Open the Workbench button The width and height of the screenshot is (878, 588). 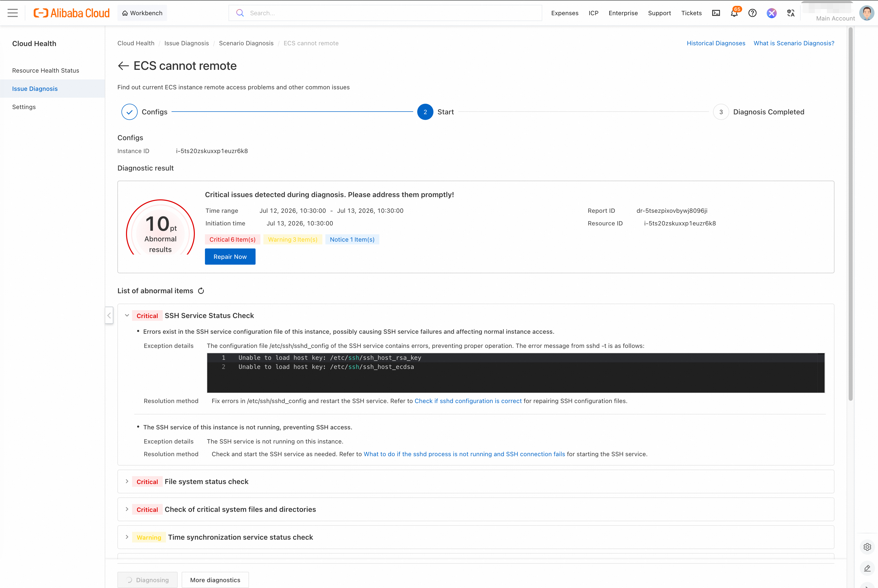click(x=142, y=13)
